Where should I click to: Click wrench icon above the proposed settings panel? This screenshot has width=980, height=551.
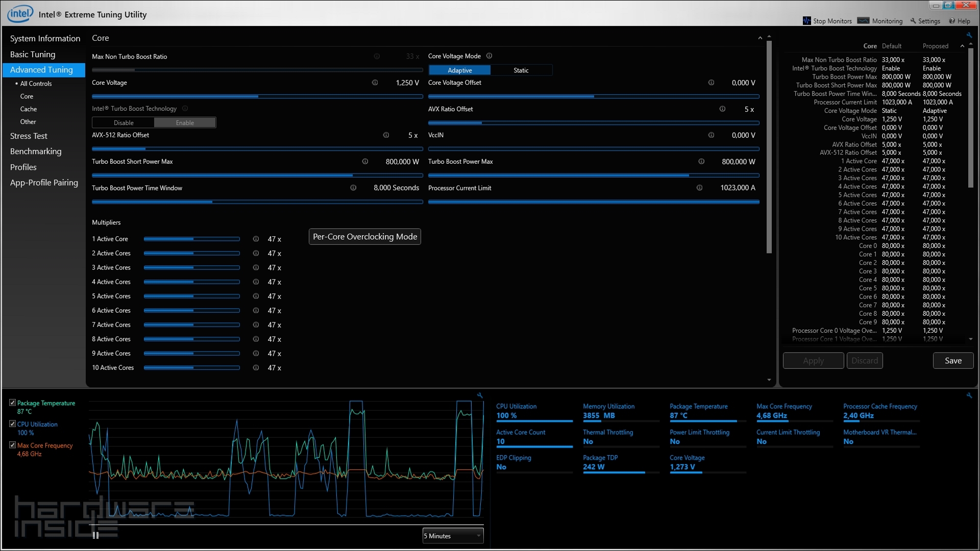[x=969, y=35]
